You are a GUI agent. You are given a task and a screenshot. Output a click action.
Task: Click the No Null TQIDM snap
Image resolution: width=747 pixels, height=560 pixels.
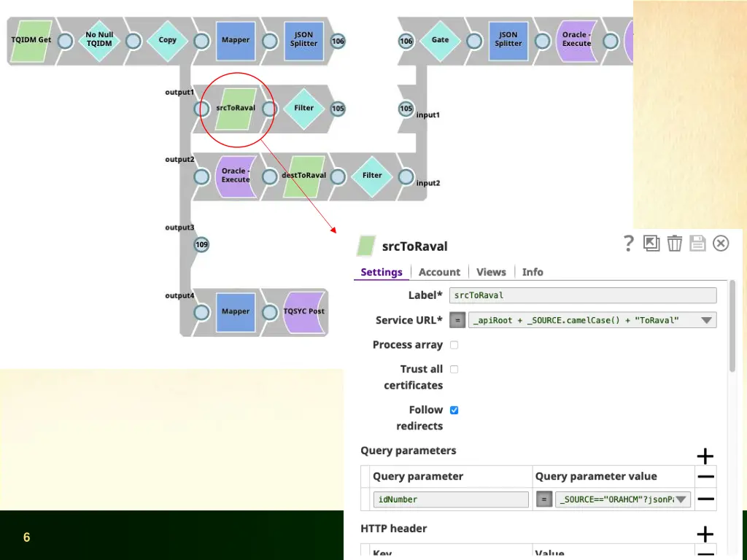99,40
